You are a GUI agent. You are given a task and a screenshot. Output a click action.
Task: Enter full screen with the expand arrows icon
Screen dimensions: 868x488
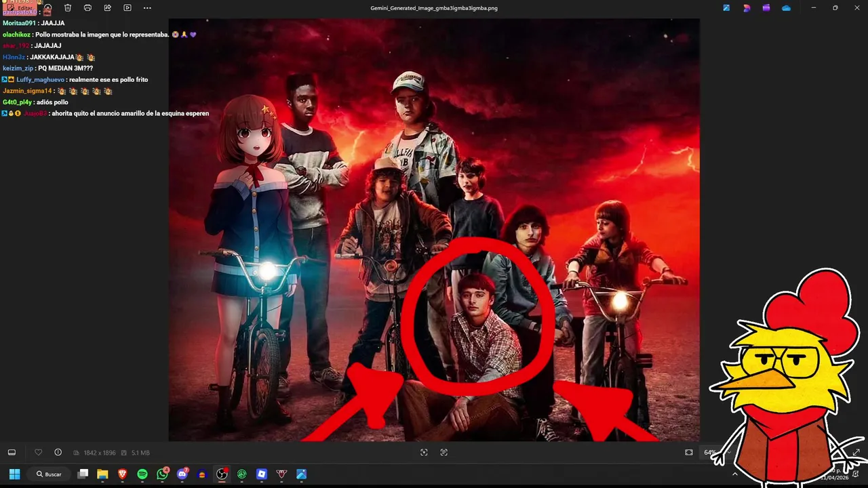point(856,452)
